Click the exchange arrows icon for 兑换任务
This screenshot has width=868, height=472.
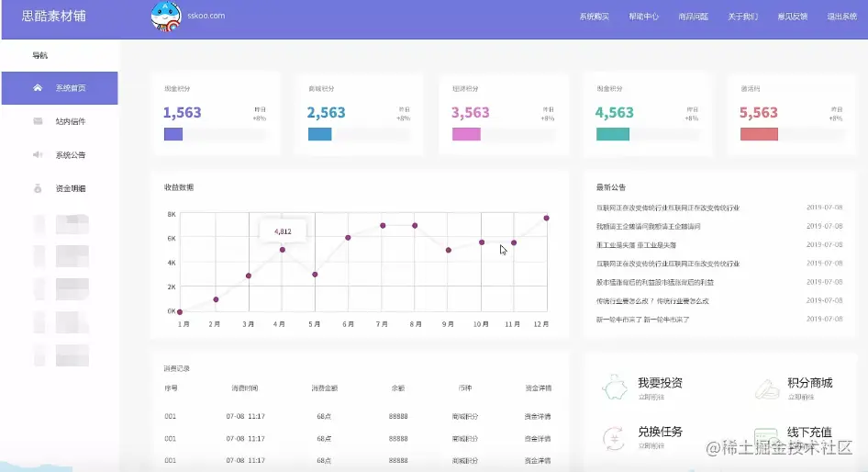coord(614,438)
